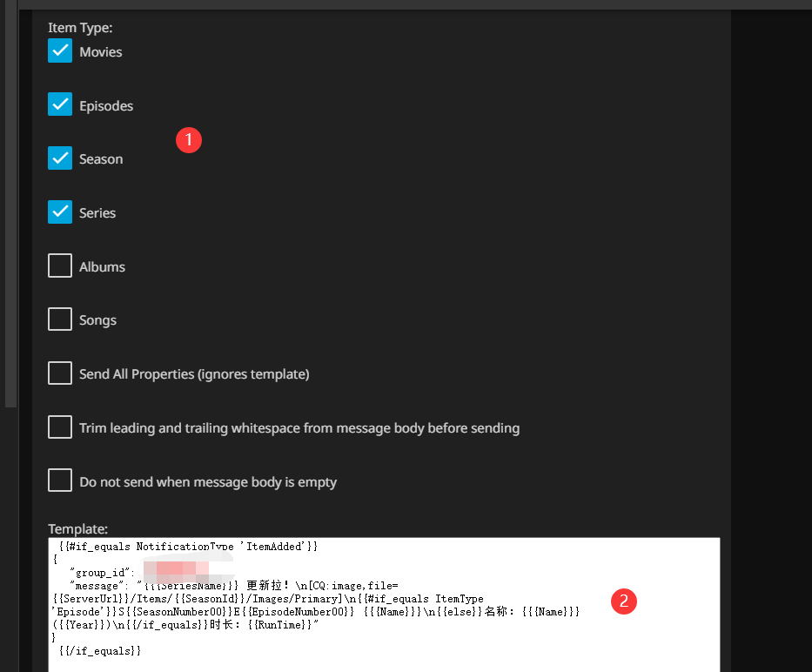The image size is (812, 672).
Task: Enable the Songs item type checkbox
Action: (x=60, y=319)
